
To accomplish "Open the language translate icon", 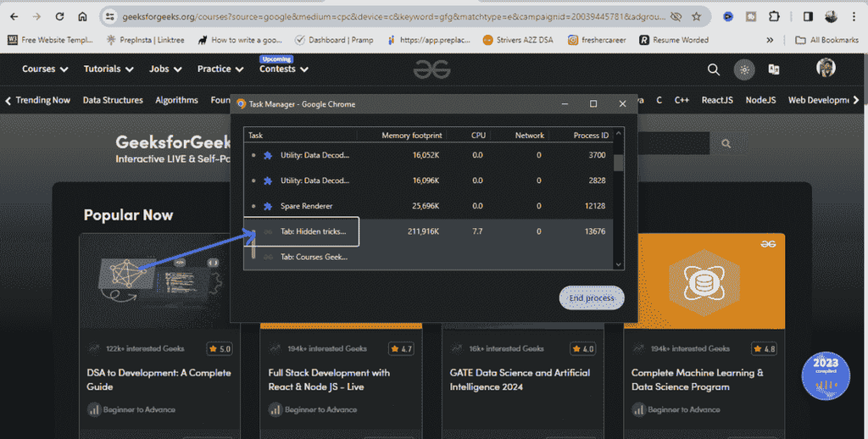I will (x=774, y=69).
